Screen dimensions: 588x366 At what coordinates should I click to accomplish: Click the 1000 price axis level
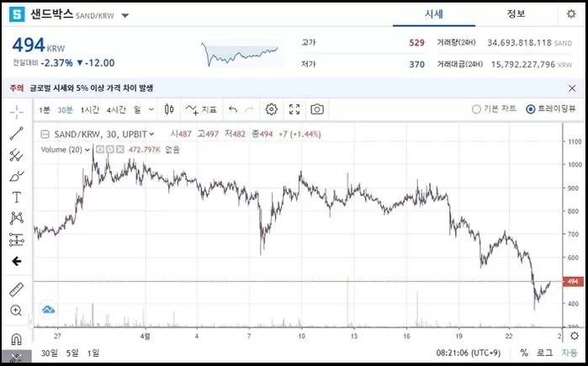pos(575,165)
